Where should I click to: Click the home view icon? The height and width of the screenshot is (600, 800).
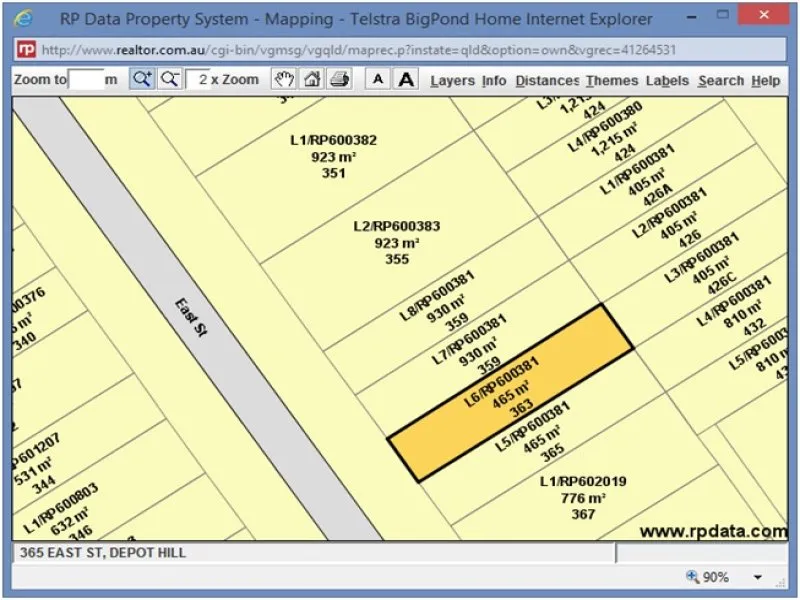pyautogui.click(x=312, y=78)
